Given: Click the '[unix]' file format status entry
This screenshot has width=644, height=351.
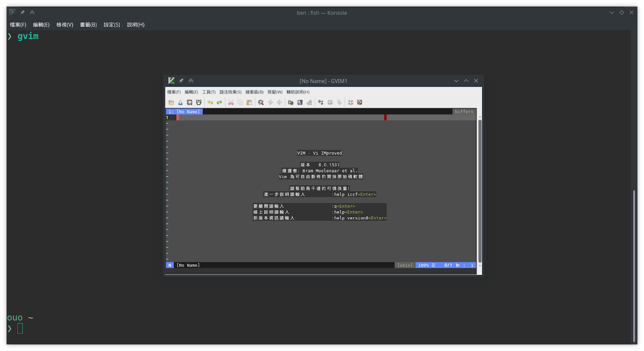Looking at the screenshot, I should pyautogui.click(x=405, y=265).
